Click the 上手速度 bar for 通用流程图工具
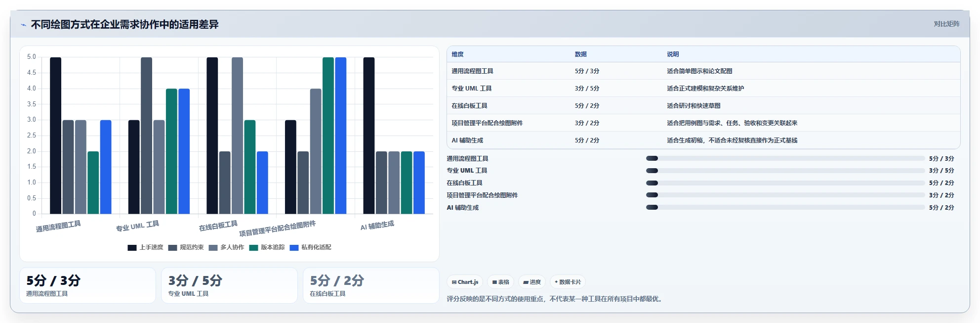Screen dimensions: 980x323 click(x=55, y=136)
